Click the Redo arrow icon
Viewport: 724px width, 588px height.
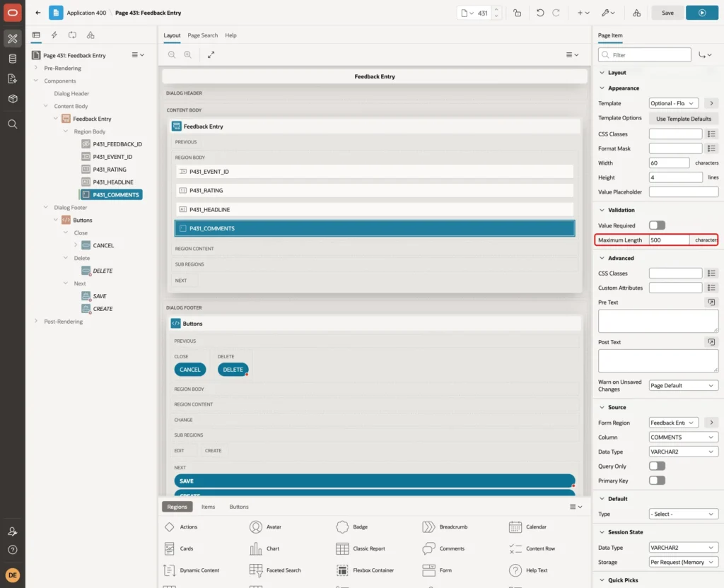(x=556, y=13)
